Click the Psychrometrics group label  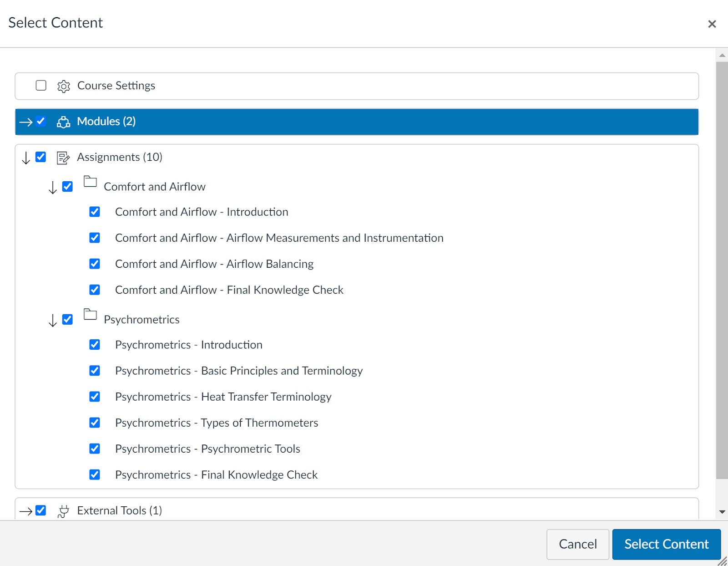pos(142,320)
